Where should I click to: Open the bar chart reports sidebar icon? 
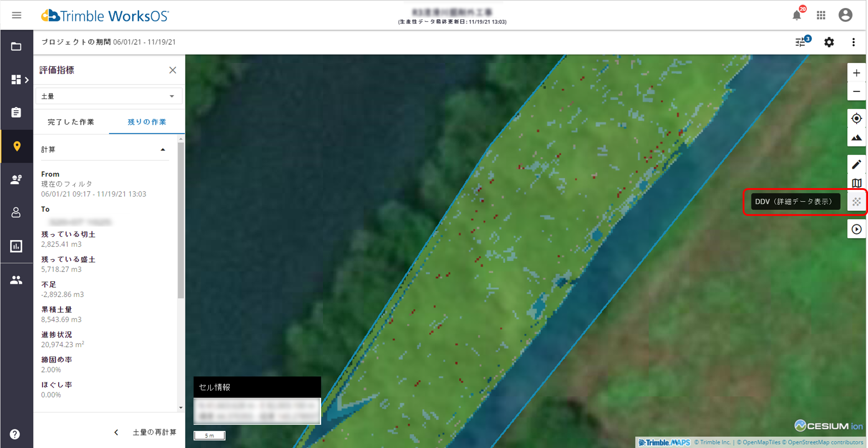tap(16, 246)
